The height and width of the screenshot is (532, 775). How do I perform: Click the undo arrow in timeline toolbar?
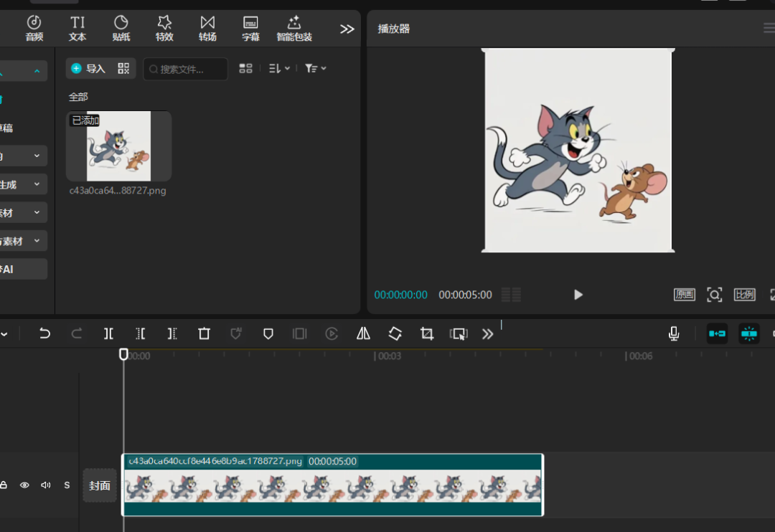click(x=44, y=333)
